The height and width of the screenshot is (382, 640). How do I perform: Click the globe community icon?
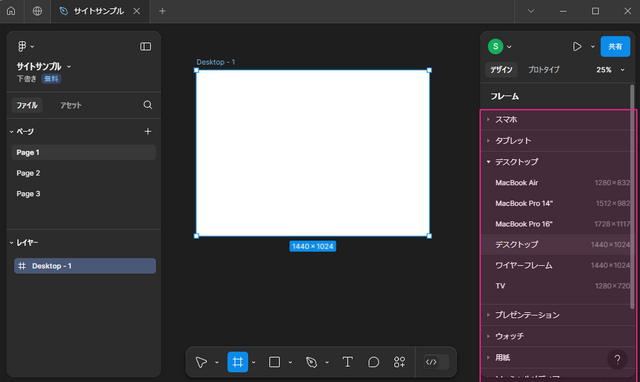point(37,11)
